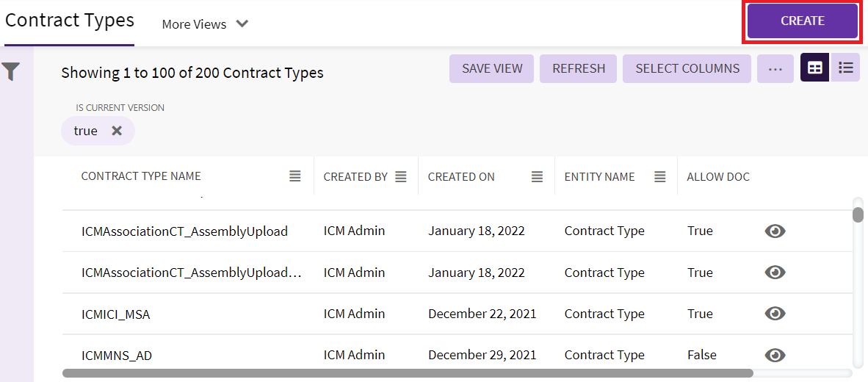868x382 pixels.
Task: Switch to grid view layout
Action: [815, 68]
